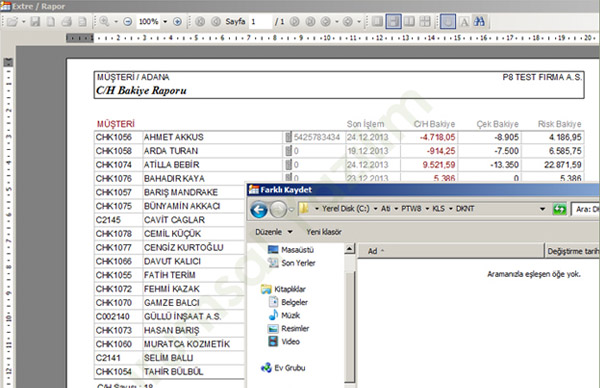Refresh the folder with green arrows icon

[x=559, y=209]
